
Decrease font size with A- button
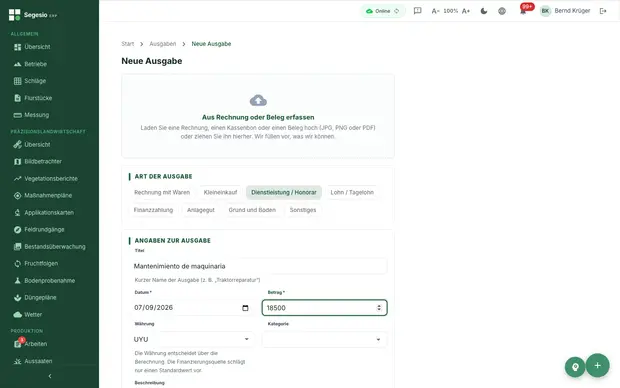click(x=435, y=11)
